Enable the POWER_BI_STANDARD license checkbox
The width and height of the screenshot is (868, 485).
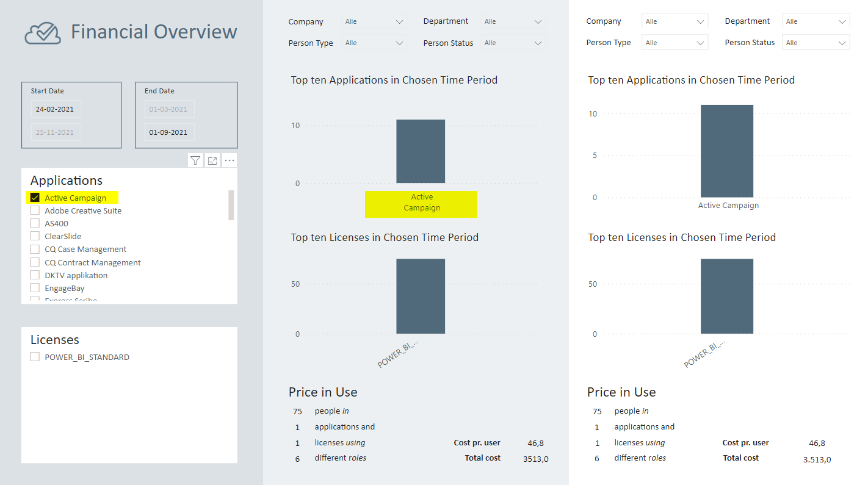click(35, 357)
